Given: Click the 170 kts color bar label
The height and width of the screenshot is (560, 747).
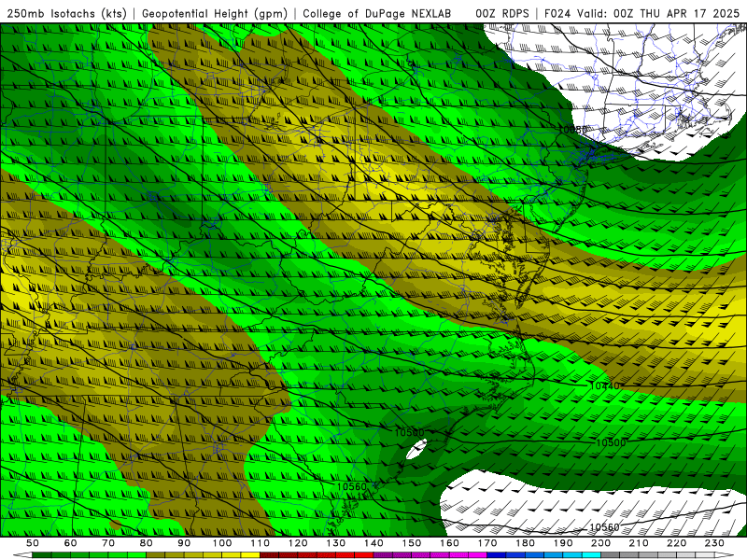Looking at the screenshot, I should coord(487,543).
